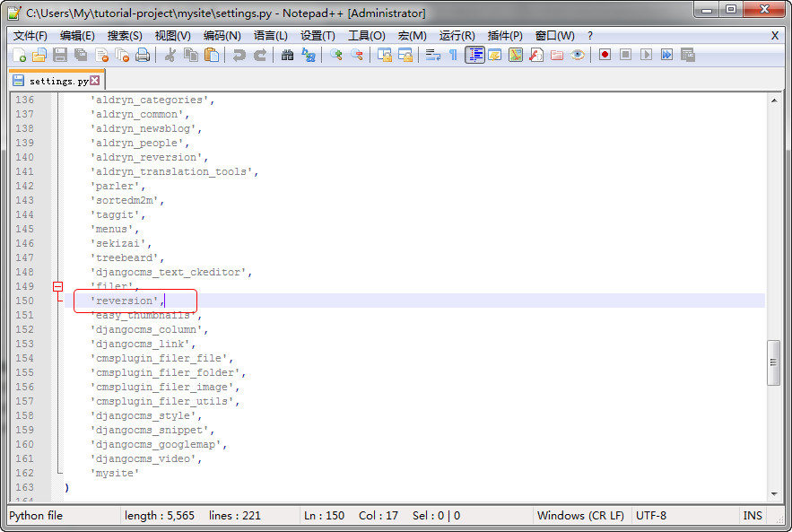Click the Find binoculars icon
The height and width of the screenshot is (532, 792).
pyautogui.click(x=287, y=55)
